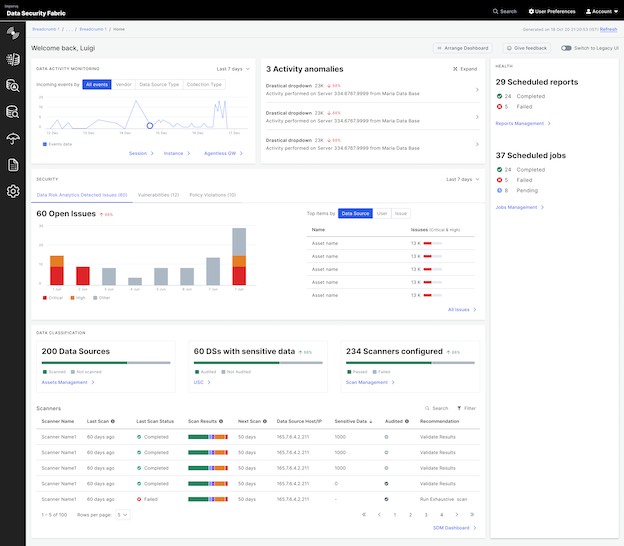Image resolution: width=624 pixels, height=546 pixels.
Task: Click the top pinwheel dashboard icon in the sidebar
Action: tap(14, 33)
